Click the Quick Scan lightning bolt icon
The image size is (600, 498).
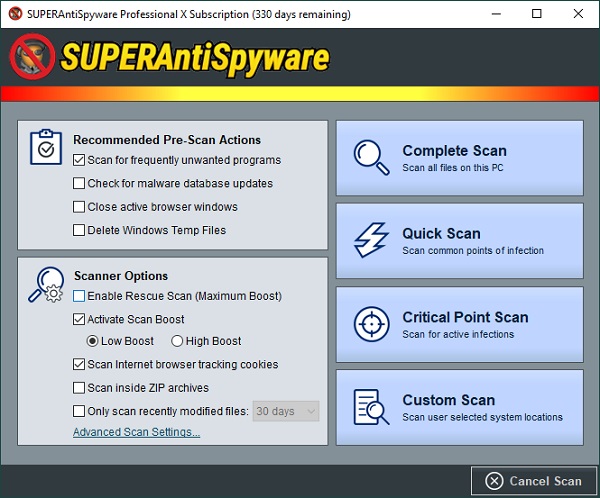point(371,240)
